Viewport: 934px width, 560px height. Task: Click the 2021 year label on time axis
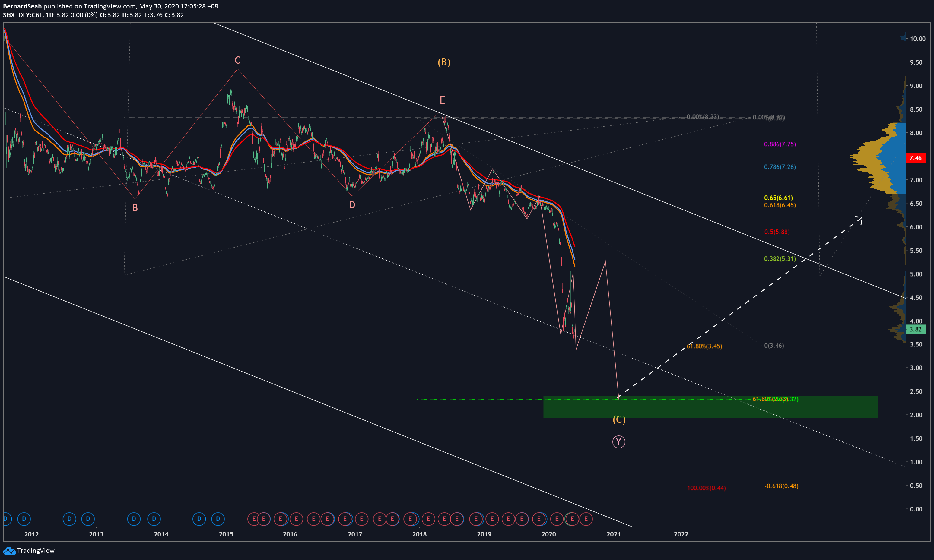tap(614, 534)
